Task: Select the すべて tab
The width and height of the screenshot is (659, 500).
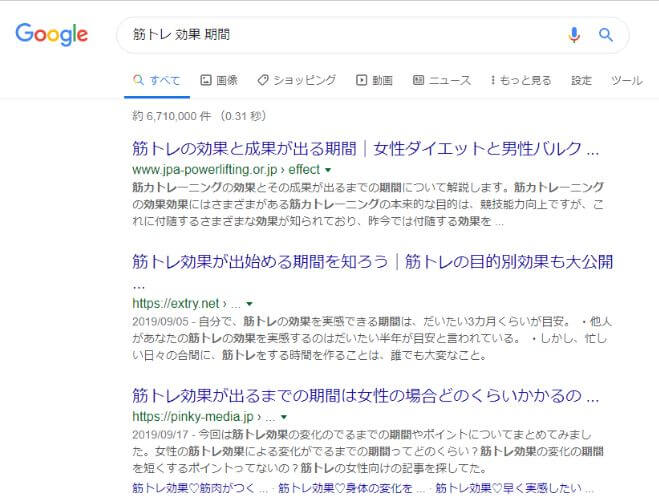Action: click(x=157, y=80)
